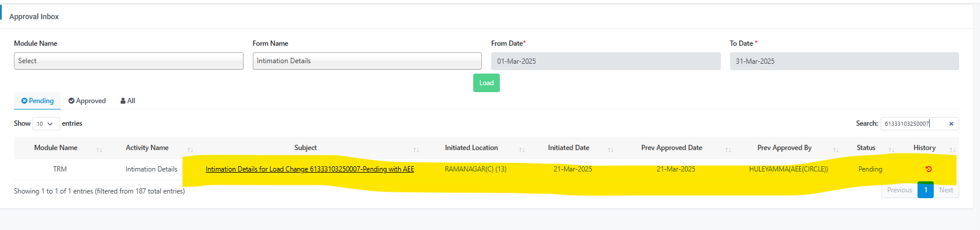
Task: Open history icon for the Pending row
Action: coord(929,169)
